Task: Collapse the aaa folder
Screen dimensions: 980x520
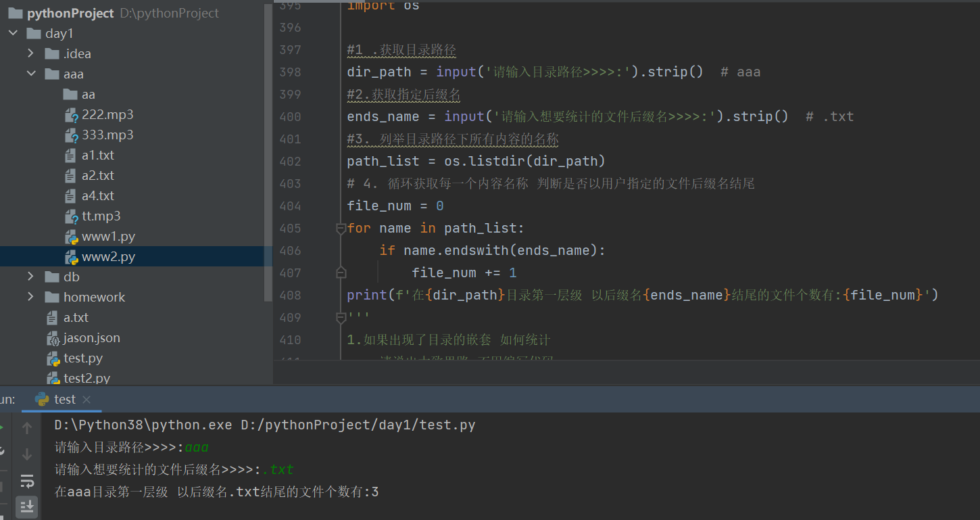Action: click(31, 74)
